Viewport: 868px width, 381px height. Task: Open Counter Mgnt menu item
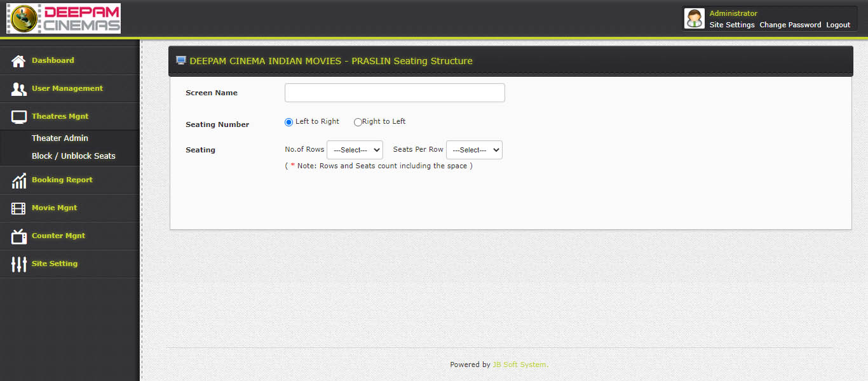tap(70, 236)
